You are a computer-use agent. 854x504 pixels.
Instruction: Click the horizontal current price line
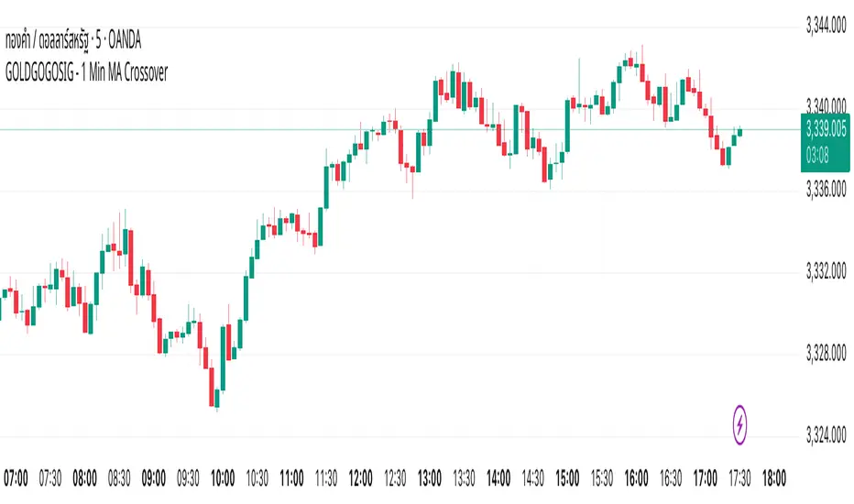coord(400,130)
